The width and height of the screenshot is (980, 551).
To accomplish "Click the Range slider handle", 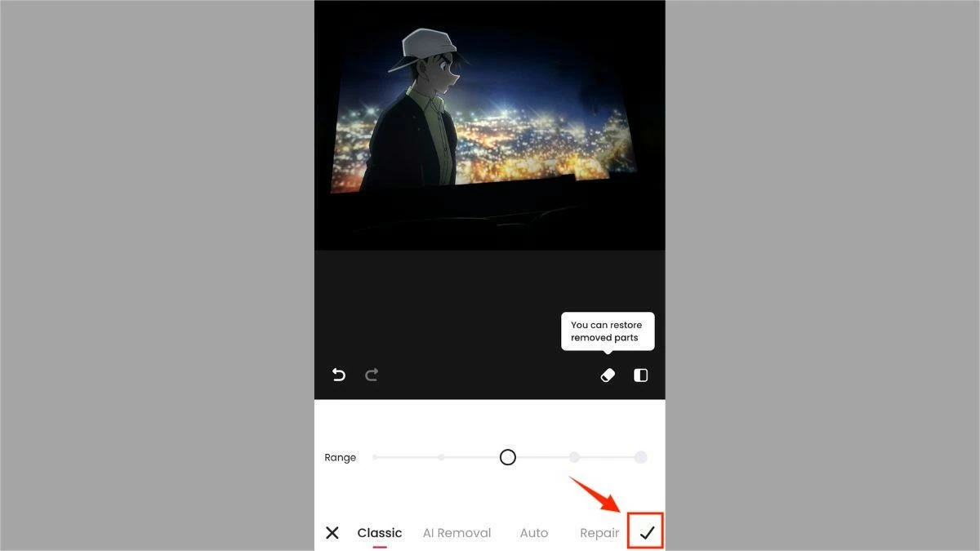I will pyautogui.click(x=508, y=457).
